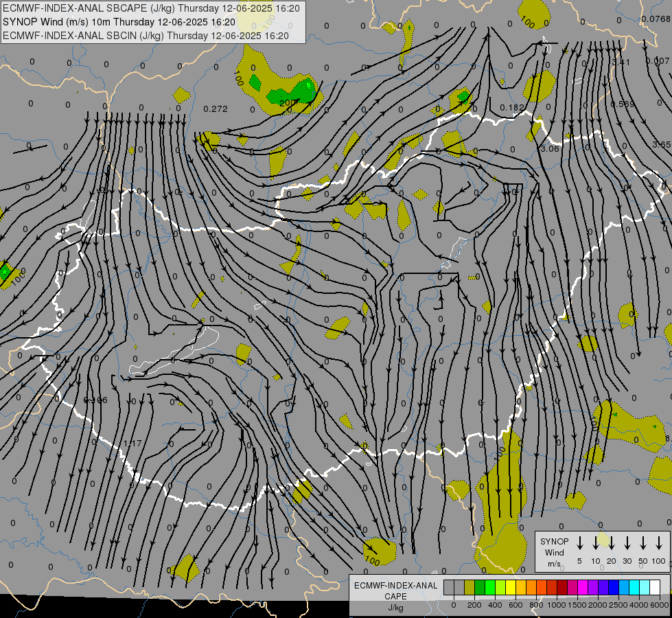Pick the magenta swatch in CAPE legend
672x618 pixels.
(583, 587)
